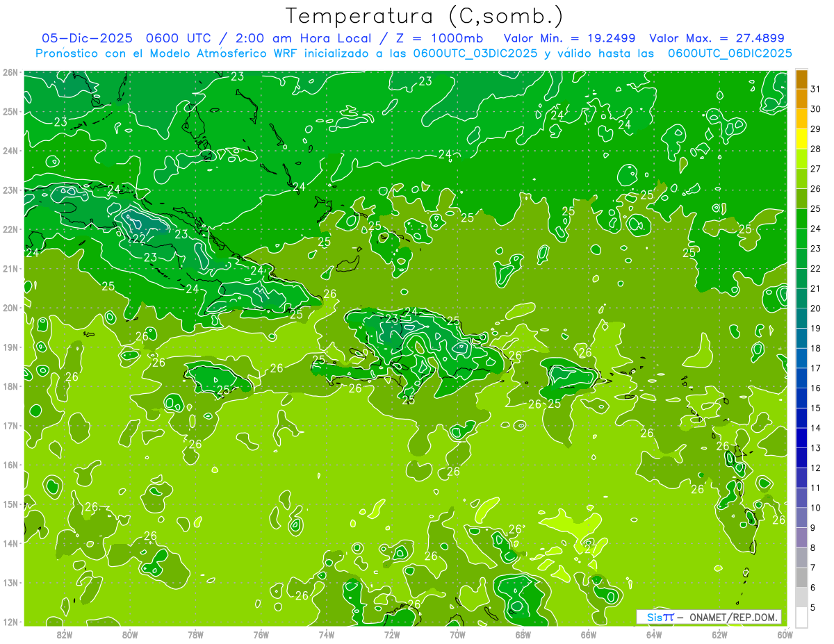834x644 pixels.
Task: Click the 13 value on the color legend
Action: tap(815, 448)
